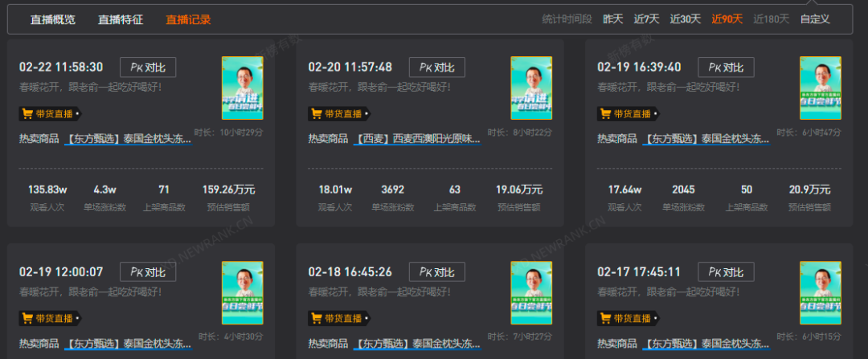
Task: Click the 带货直播 cart tag on 02-18 card
Action: click(339, 319)
